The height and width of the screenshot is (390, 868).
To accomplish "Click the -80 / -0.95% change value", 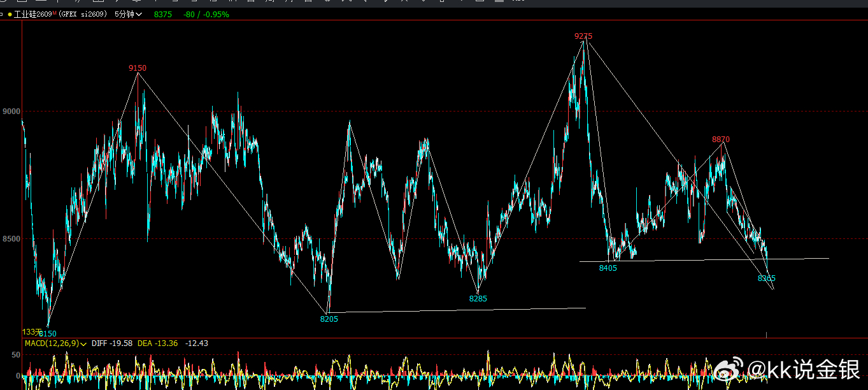I will pos(206,14).
